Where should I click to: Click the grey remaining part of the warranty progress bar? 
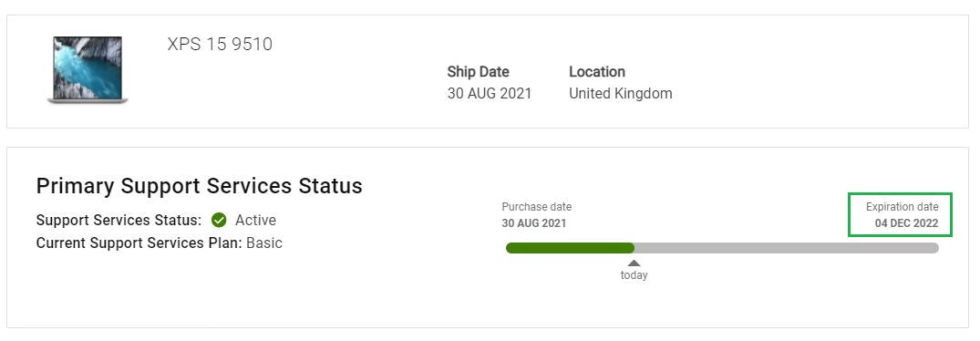click(786, 248)
